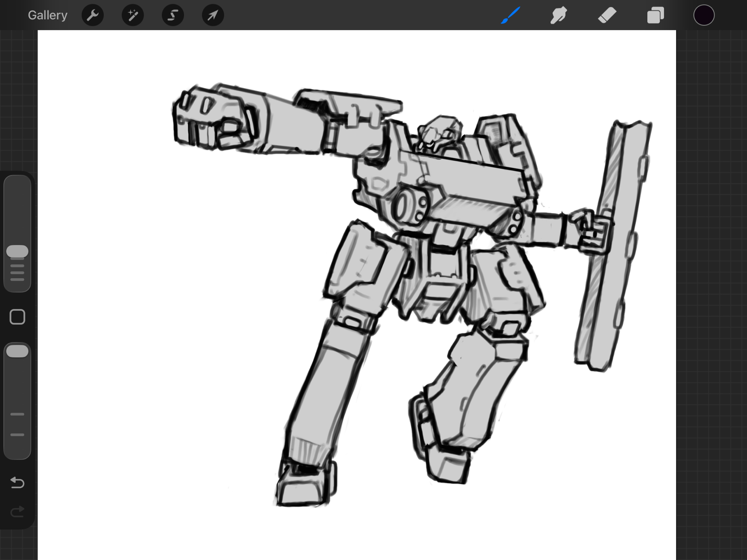Open the Actions wrench menu
747x560 pixels.
click(x=93, y=15)
